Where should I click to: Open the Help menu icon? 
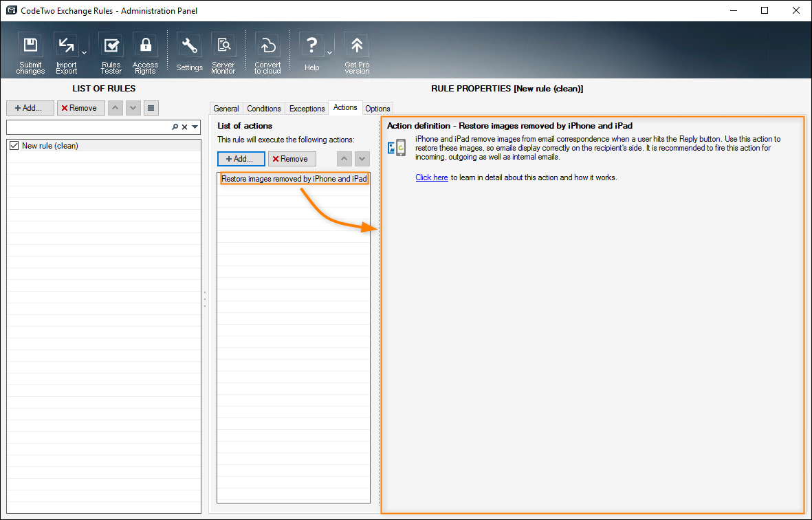pos(311,53)
